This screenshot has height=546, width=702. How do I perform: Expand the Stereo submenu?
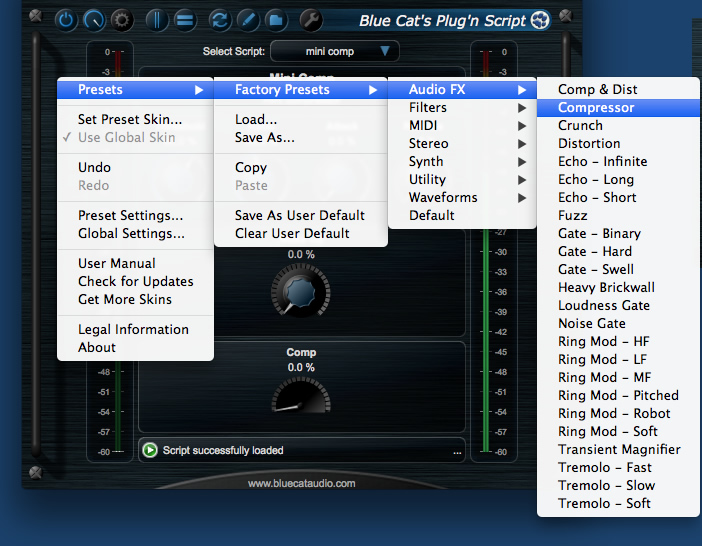tap(462, 143)
